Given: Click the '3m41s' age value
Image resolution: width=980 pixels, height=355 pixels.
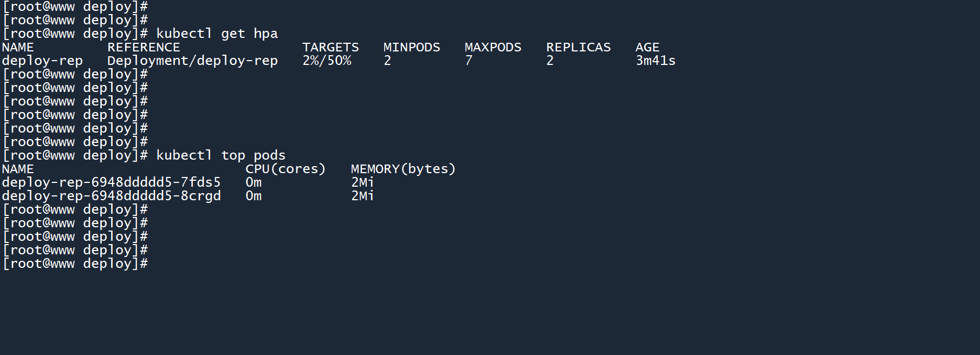Looking at the screenshot, I should point(656,61).
